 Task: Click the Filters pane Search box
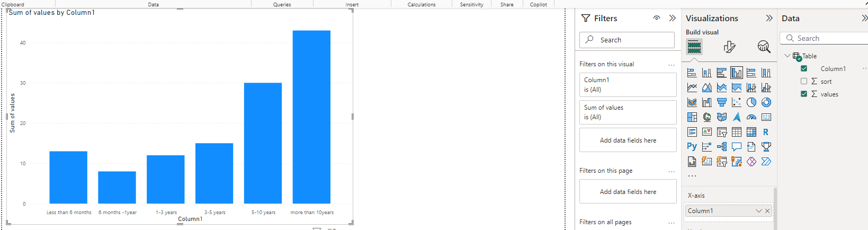[627, 40]
